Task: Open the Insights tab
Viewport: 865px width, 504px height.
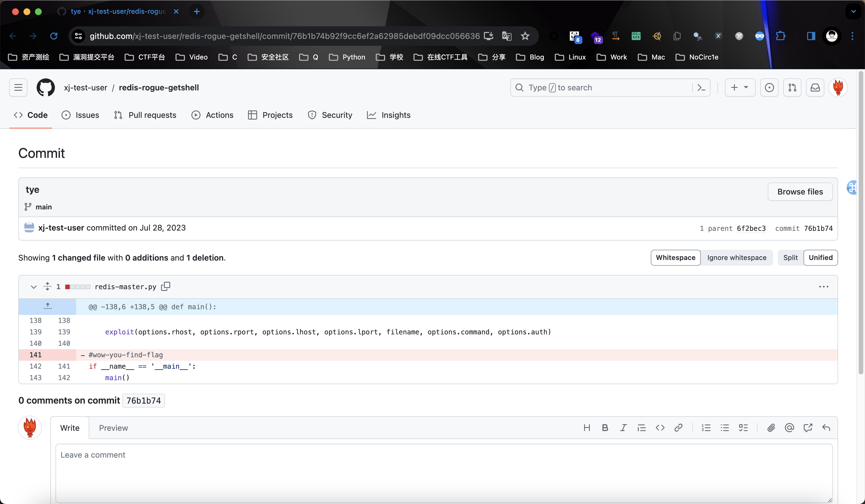Action: coord(388,115)
